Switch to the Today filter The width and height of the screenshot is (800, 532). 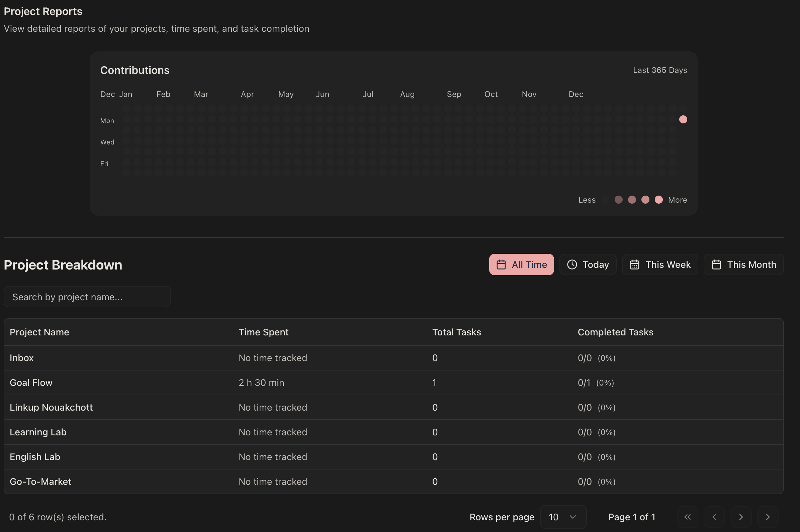click(588, 264)
